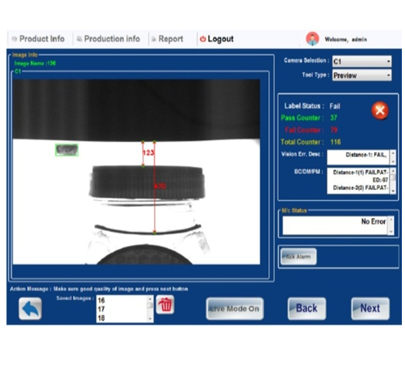Select the green pattern match box in image

[x=67, y=150]
